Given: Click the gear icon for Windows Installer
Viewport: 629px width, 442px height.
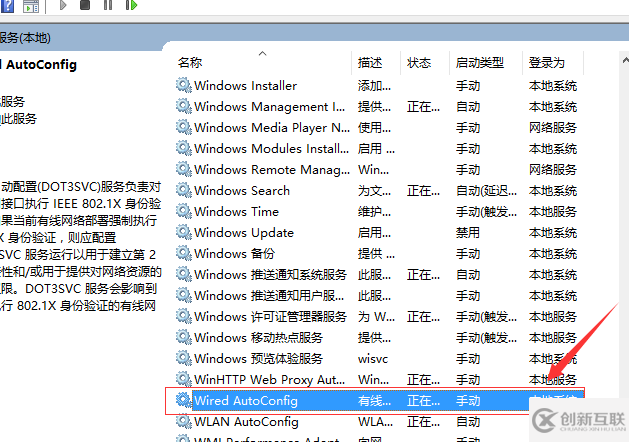Looking at the screenshot, I should (x=184, y=85).
